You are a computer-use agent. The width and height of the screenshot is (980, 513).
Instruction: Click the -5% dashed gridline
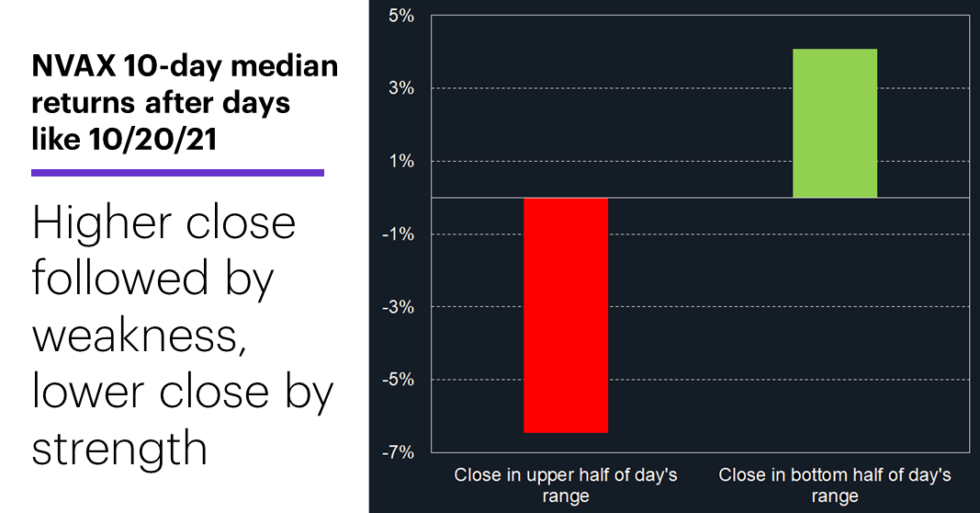700,379
